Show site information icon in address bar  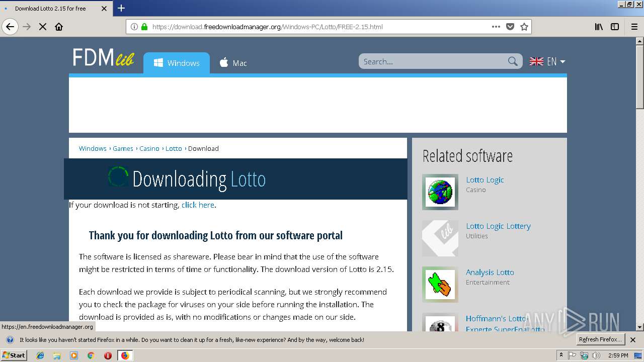134,27
